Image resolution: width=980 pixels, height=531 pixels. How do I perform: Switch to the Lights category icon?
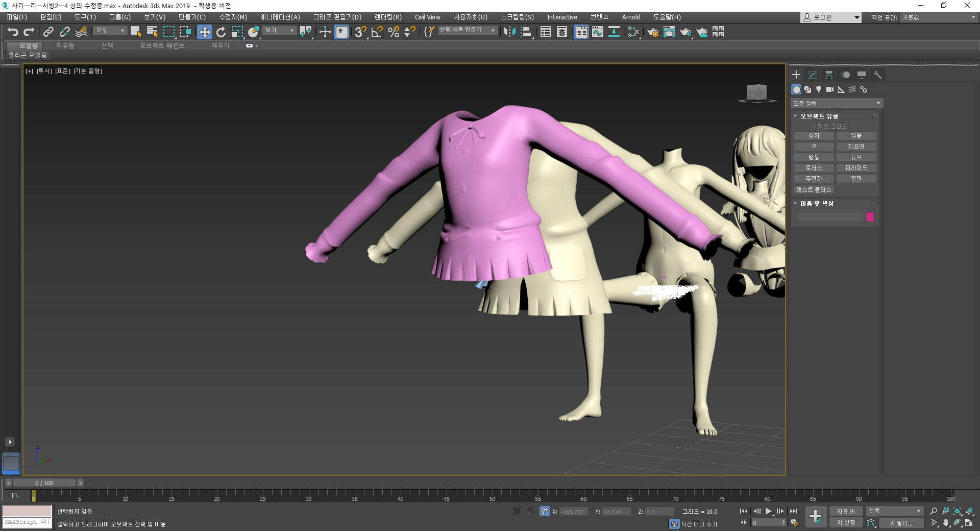(x=819, y=89)
